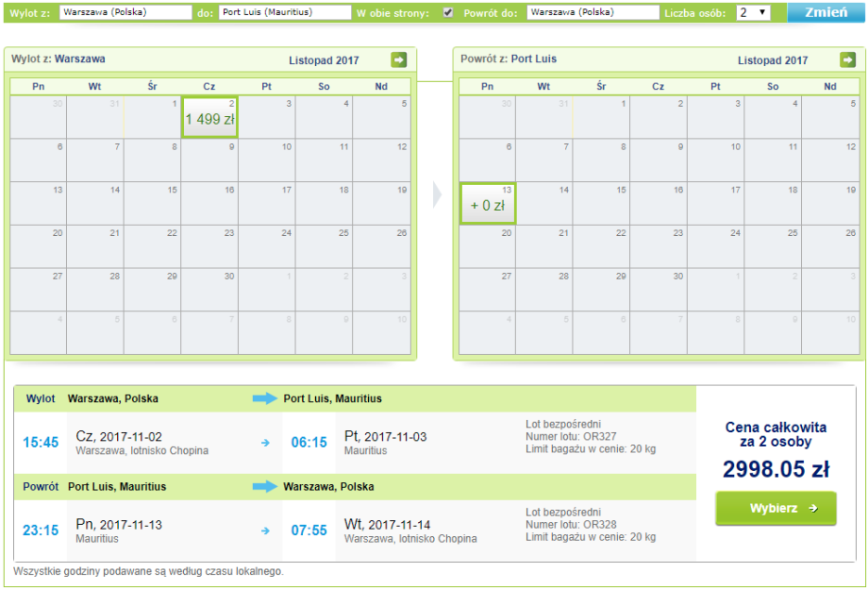Click the blue arrow in the Powrót route header
The image size is (868, 589).
(x=265, y=487)
